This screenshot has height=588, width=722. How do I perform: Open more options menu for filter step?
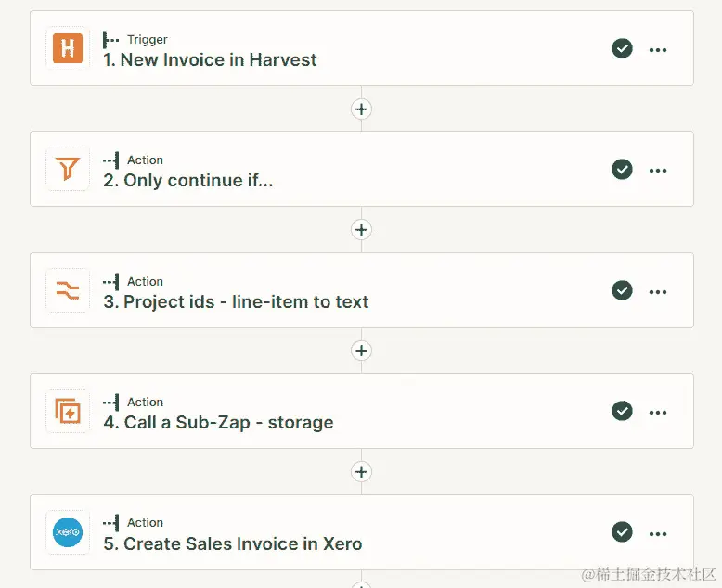click(x=658, y=170)
